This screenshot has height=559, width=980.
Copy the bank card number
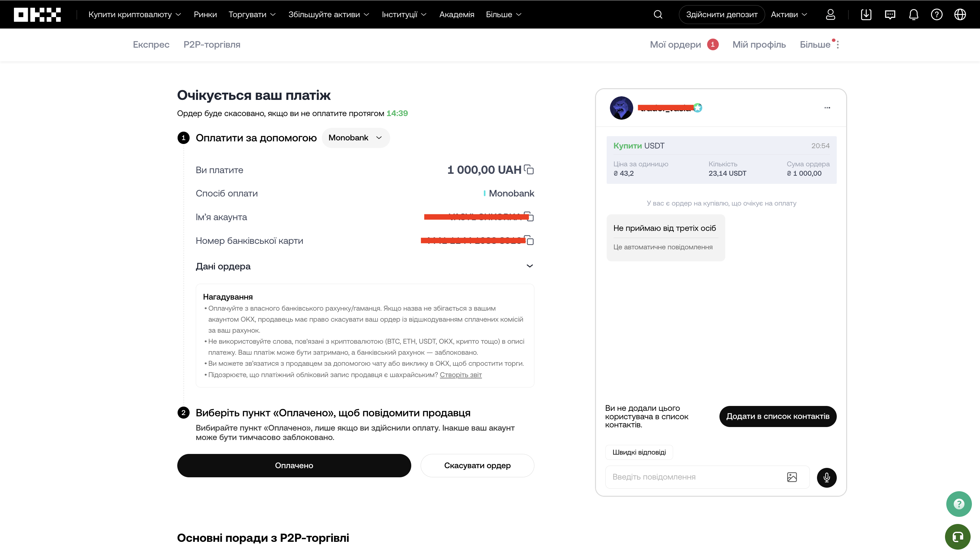[530, 241]
